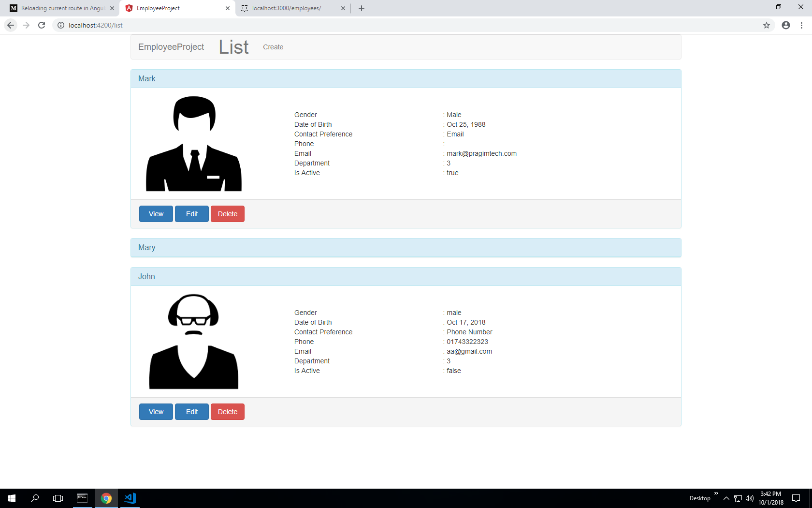Viewport: 812px width, 508px height.
Task: Open Windows search from the taskbar
Action: tap(34, 498)
